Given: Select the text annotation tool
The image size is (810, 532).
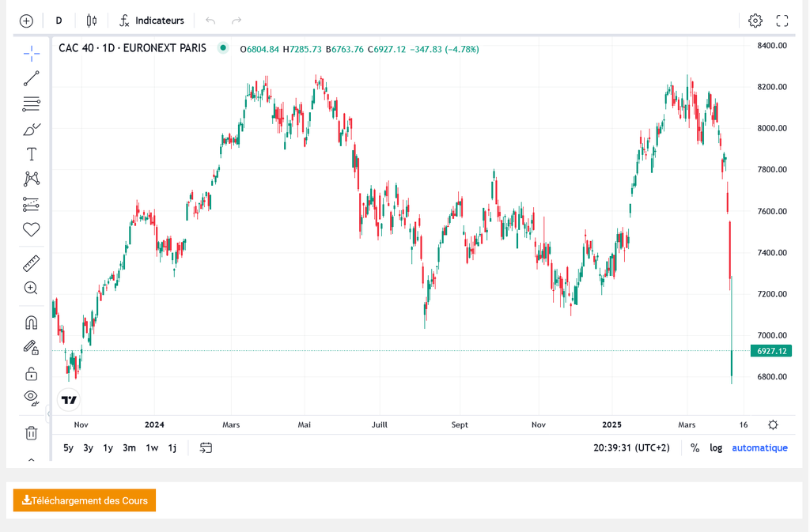Looking at the screenshot, I should pos(32,154).
